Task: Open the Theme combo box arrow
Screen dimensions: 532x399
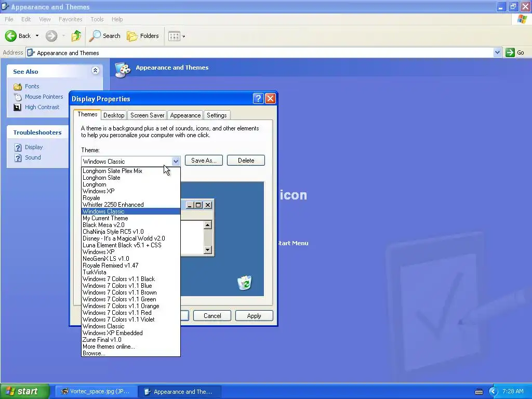Action: 176,162
